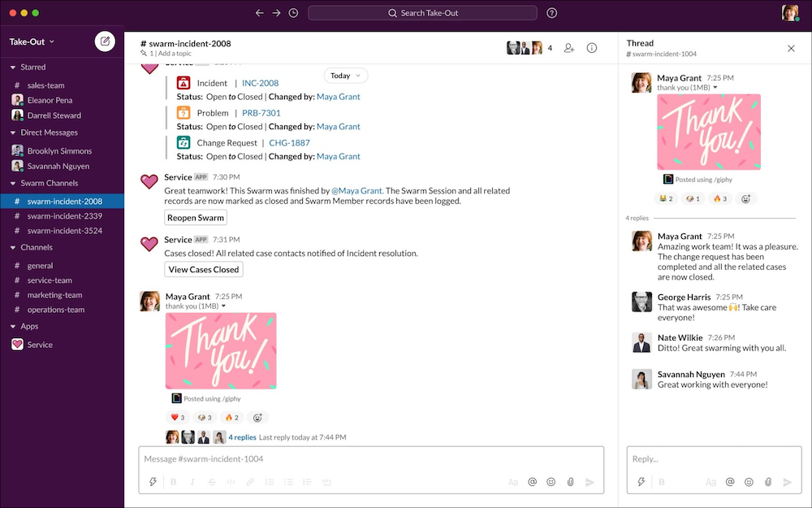Open the INC-2008 incident link

click(x=260, y=83)
